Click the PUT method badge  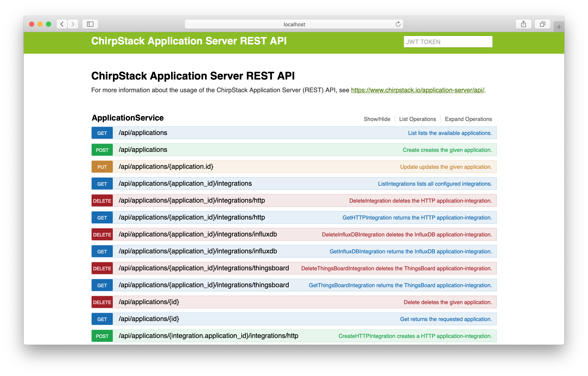[x=102, y=167]
